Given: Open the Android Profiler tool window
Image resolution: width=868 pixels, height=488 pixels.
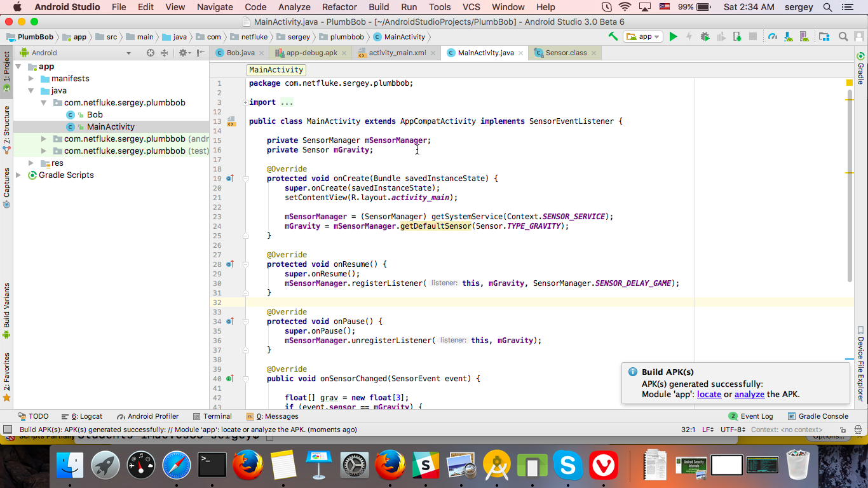Looking at the screenshot, I should pos(147,416).
